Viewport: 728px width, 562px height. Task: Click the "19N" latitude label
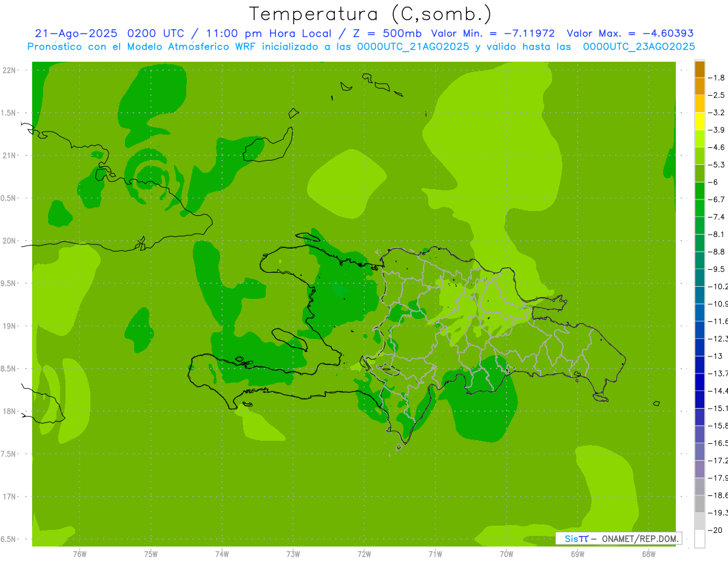[9, 326]
